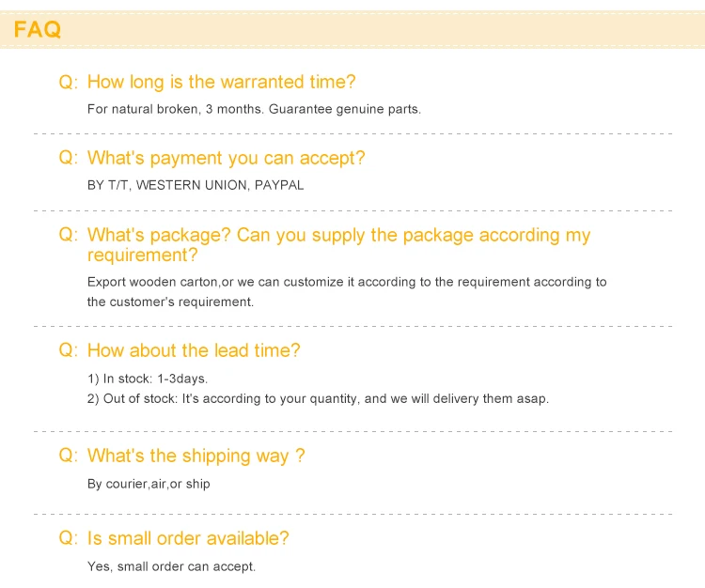
Task: Click the FAQ header title
Action: (38, 30)
